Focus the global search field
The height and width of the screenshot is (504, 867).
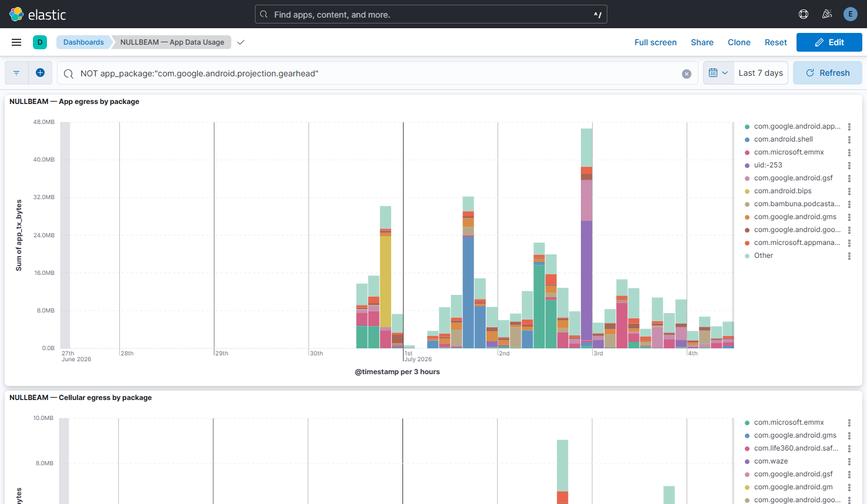[x=431, y=14]
